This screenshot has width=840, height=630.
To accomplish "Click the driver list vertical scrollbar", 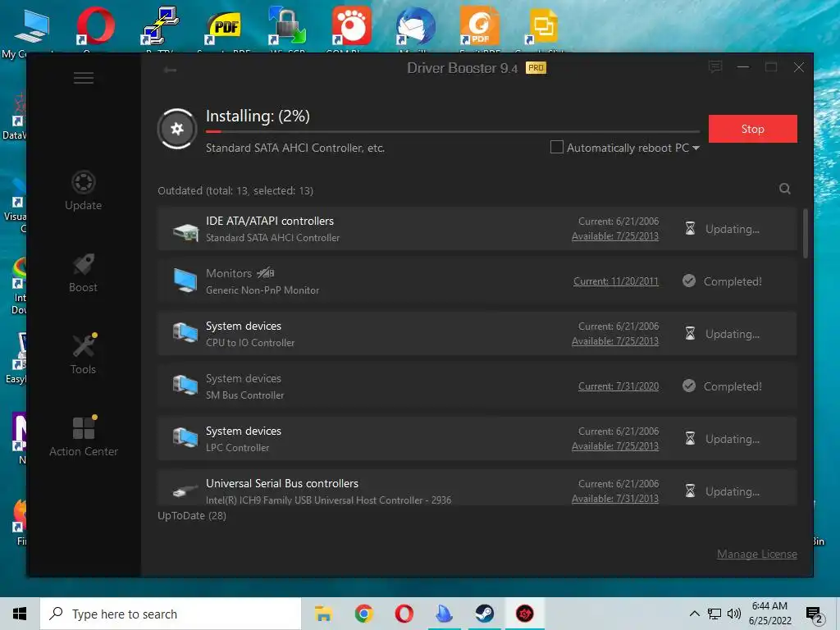I will pyautogui.click(x=806, y=233).
